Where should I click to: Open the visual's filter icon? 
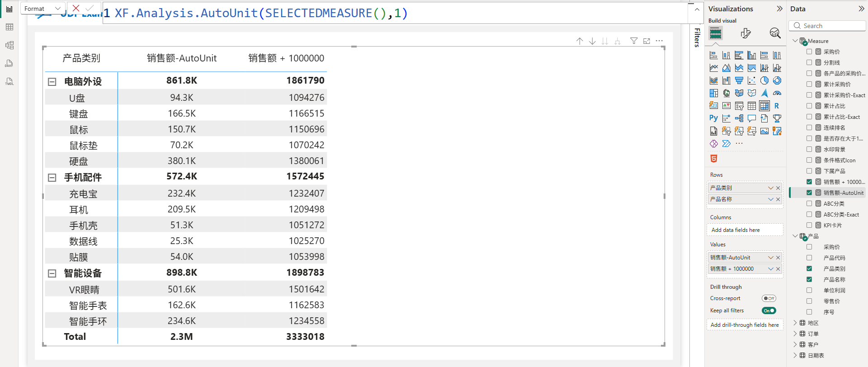[634, 41]
